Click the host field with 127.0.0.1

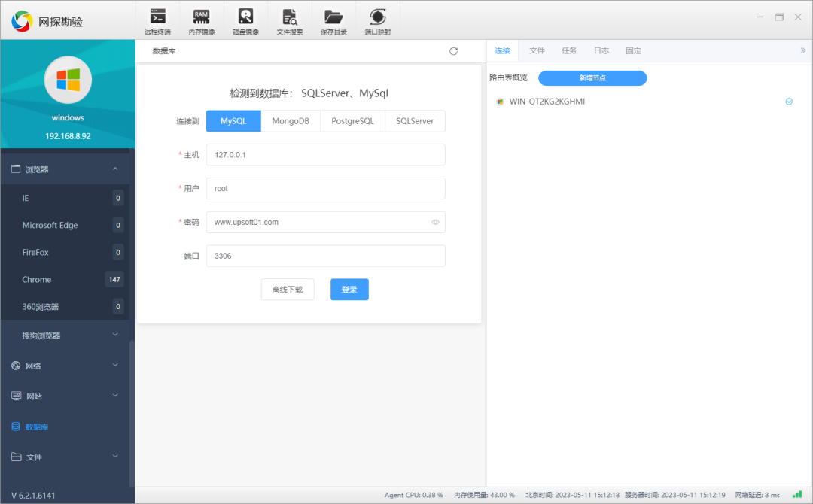point(326,155)
